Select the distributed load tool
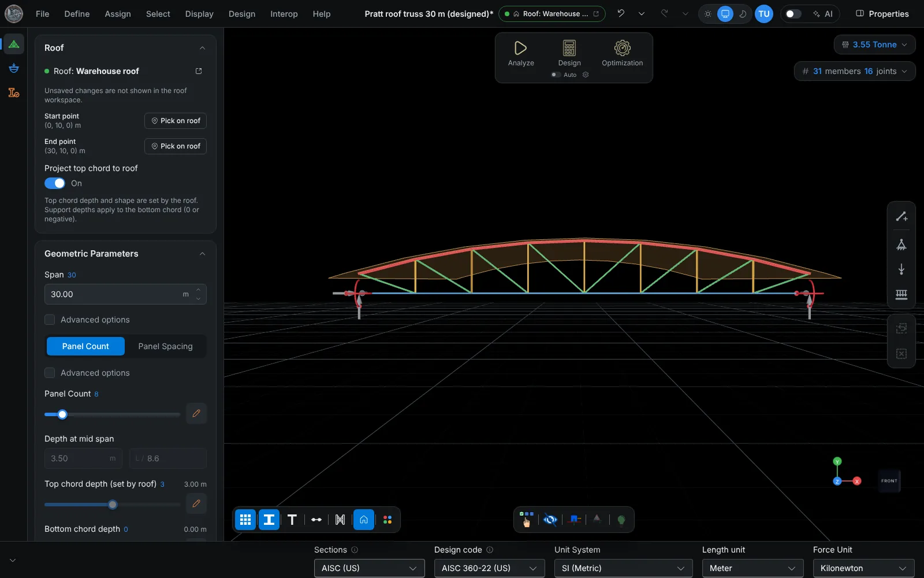This screenshot has height=578, width=924. pyautogui.click(x=901, y=295)
